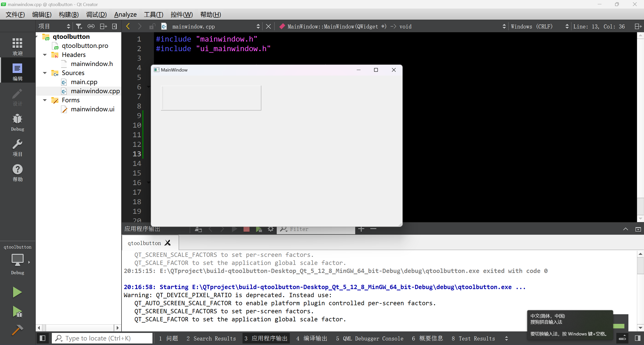Hide the left sidebar with bottom-left panel toggle
The height and width of the screenshot is (345, 644).
[42, 338]
